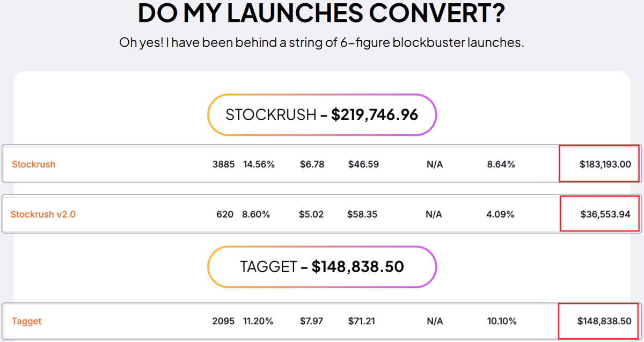Viewport: 644px width, 342px height.
Task: Click the 3885 sales count
Action: pos(223,164)
